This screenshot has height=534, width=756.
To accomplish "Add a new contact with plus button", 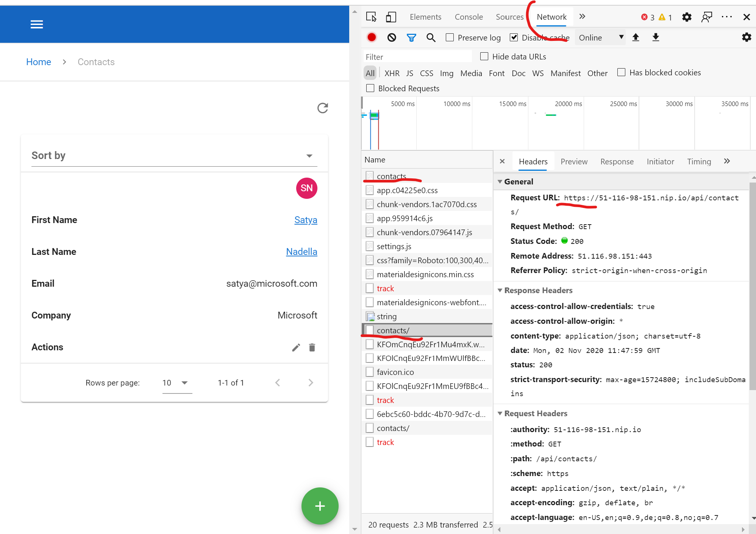I will (x=320, y=506).
